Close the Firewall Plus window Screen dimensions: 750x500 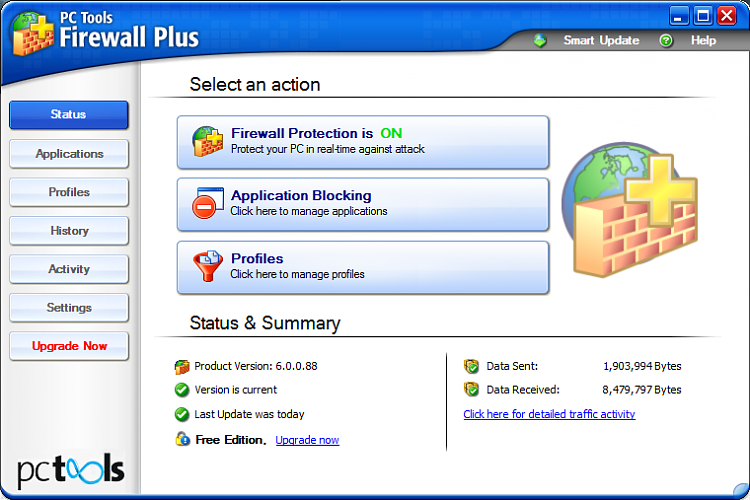click(x=727, y=16)
